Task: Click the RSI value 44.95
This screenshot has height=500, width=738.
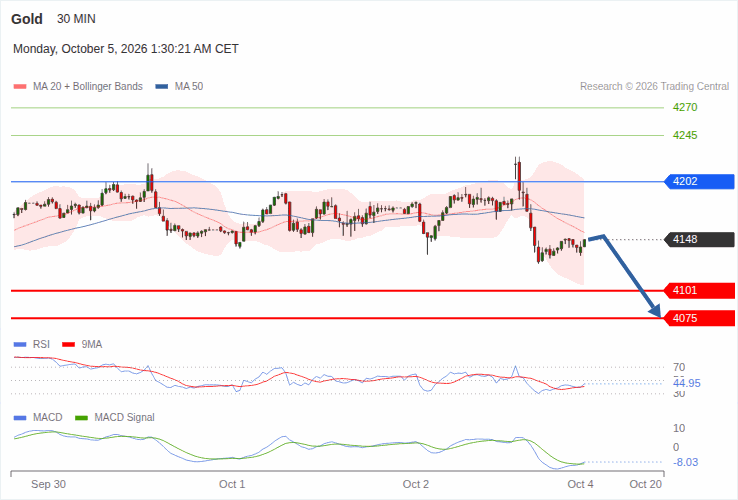Action: (x=687, y=383)
